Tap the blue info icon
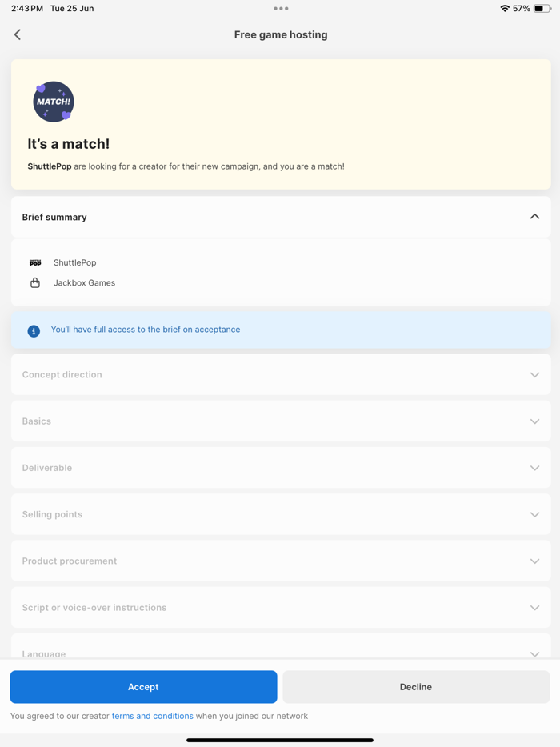Viewport: 560px width, 747px height. [34, 330]
